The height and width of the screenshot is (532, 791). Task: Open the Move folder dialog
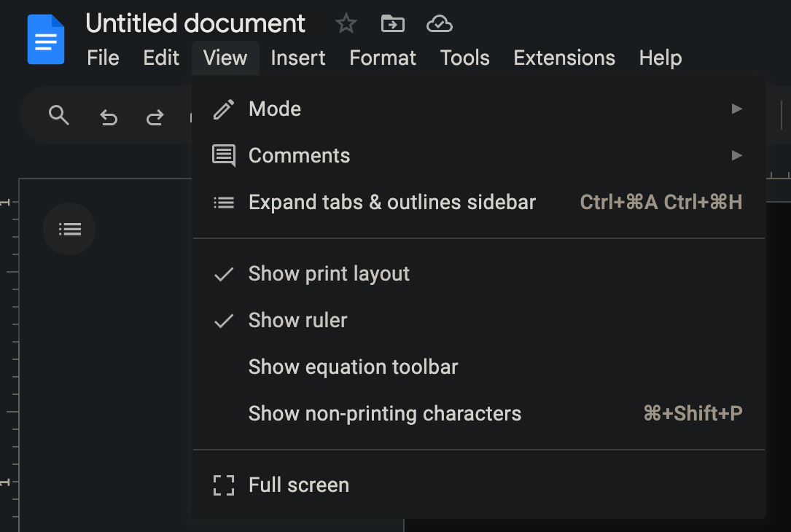point(392,23)
